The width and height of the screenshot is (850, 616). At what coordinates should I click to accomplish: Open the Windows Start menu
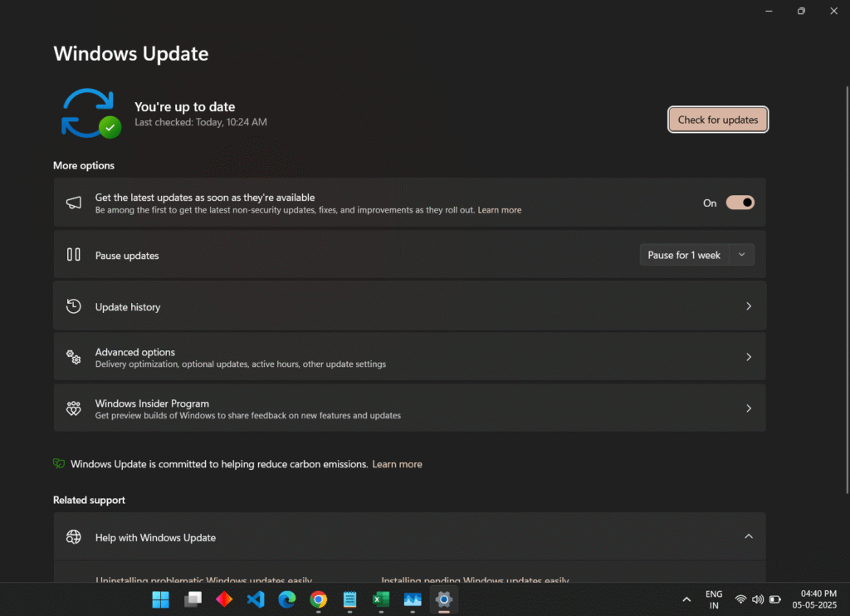click(x=160, y=599)
